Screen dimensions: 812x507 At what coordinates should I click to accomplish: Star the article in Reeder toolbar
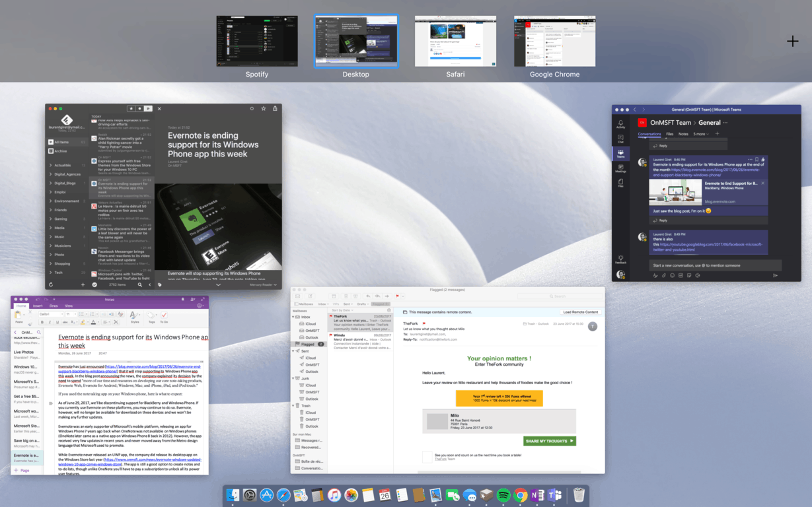point(264,108)
